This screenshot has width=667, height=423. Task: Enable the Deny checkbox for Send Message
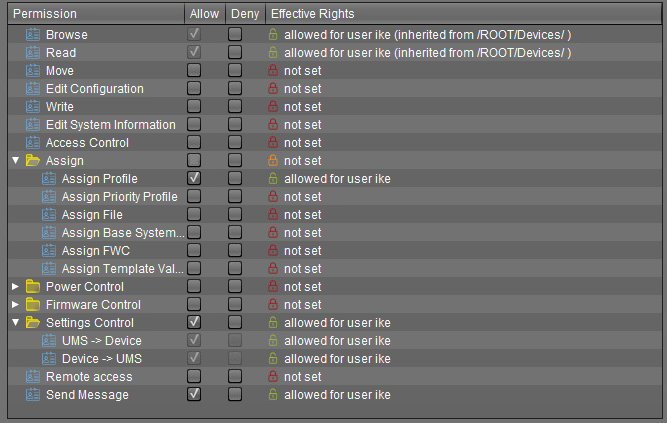(235, 395)
